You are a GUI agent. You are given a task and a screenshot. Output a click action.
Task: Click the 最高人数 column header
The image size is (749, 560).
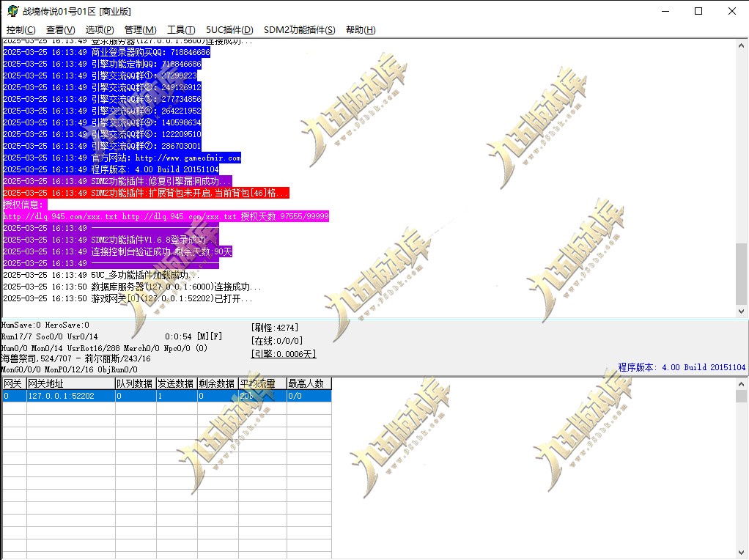click(x=309, y=383)
